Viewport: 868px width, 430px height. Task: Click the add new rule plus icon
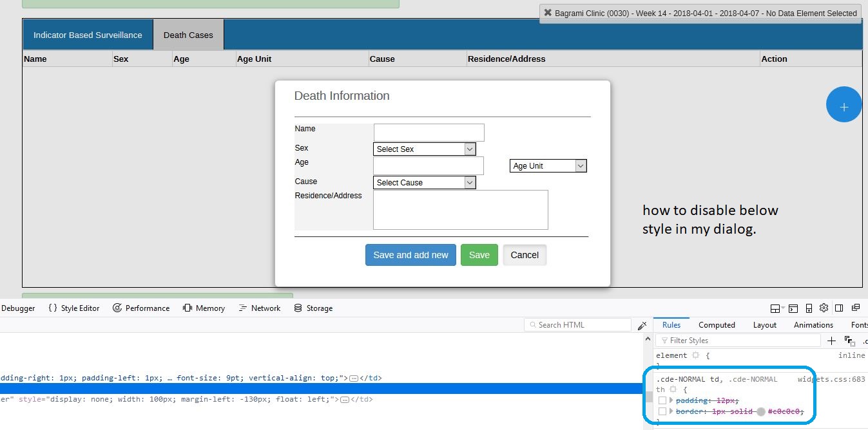831,341
